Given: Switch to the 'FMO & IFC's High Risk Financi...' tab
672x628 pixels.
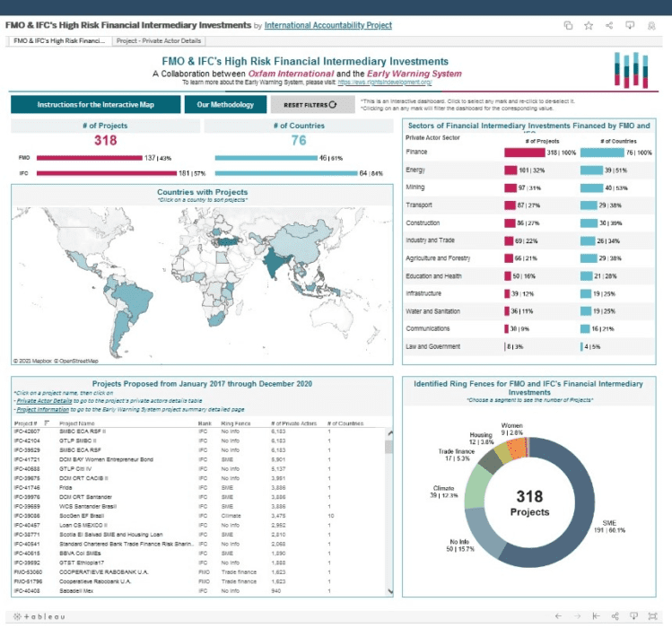Looking at the screenshot, I should [59, 40].
